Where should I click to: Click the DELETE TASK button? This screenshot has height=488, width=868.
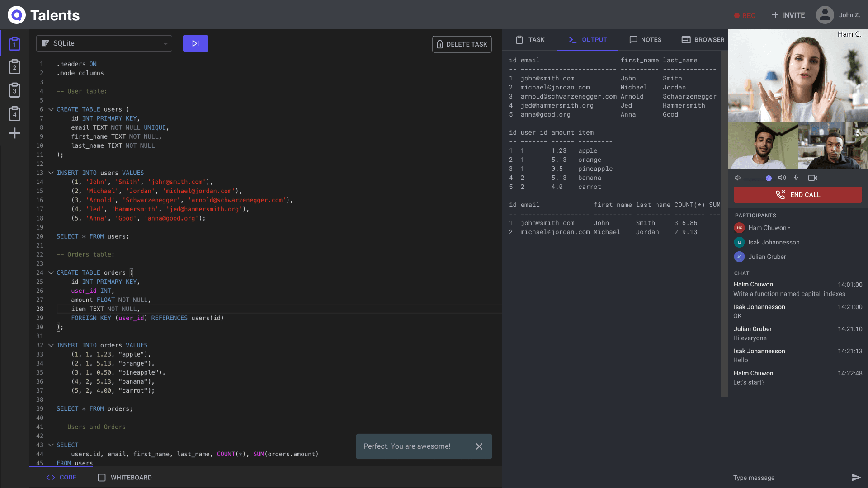coord(462,44)
